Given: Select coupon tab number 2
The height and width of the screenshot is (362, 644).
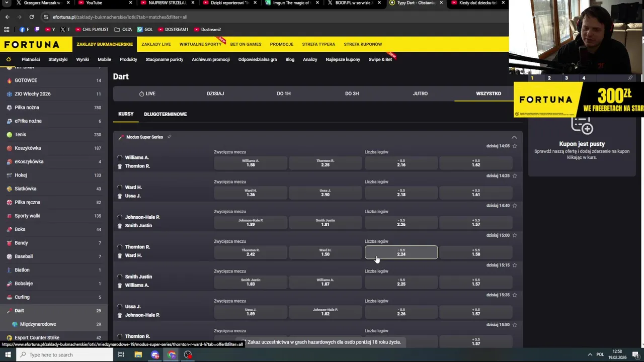Looking at the screenshot, I should [549, 78].
